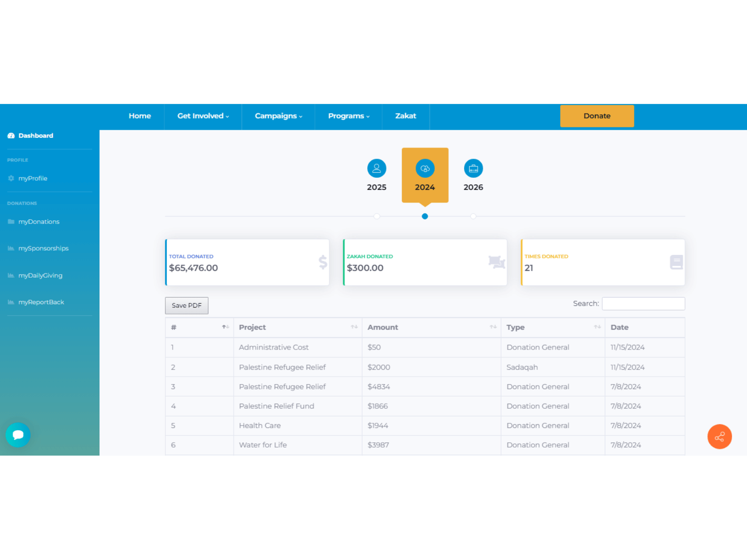Image resolution: width=747 pixels, height=560 pixels.
Task: Click the Donate button
Action: tap(597, 116)
